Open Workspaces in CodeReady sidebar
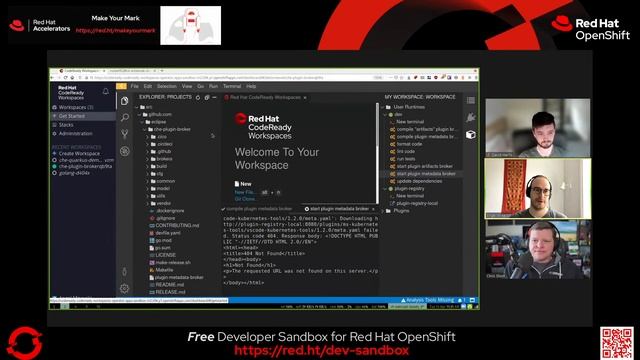 [x=76, y=107]
